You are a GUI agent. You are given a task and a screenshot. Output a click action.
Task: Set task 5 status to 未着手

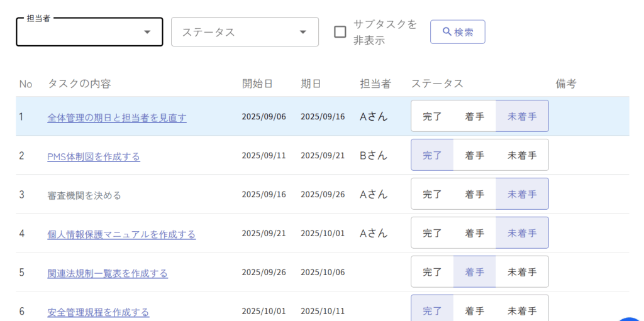(522, 272)
